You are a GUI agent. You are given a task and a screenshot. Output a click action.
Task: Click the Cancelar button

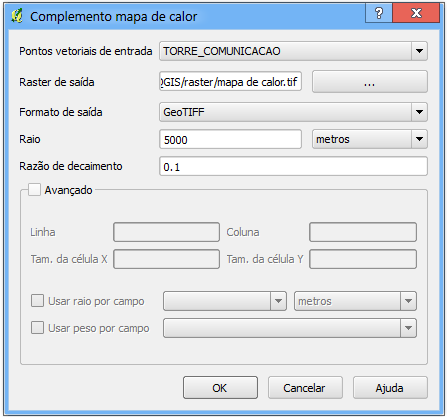point(305,388)
